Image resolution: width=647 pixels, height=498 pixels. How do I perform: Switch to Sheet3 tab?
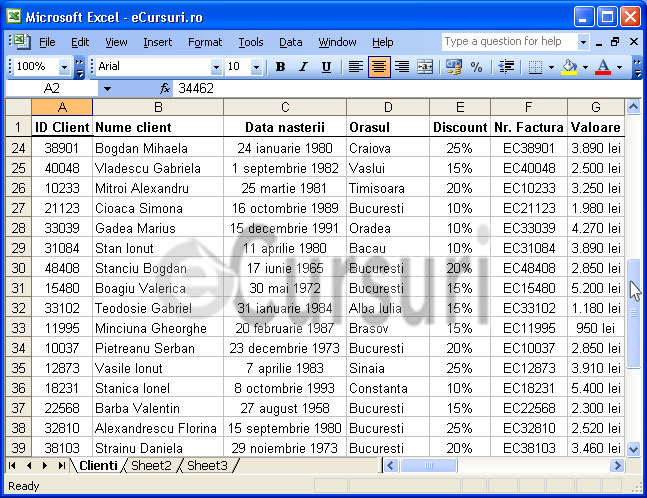(x=207, y=465)
